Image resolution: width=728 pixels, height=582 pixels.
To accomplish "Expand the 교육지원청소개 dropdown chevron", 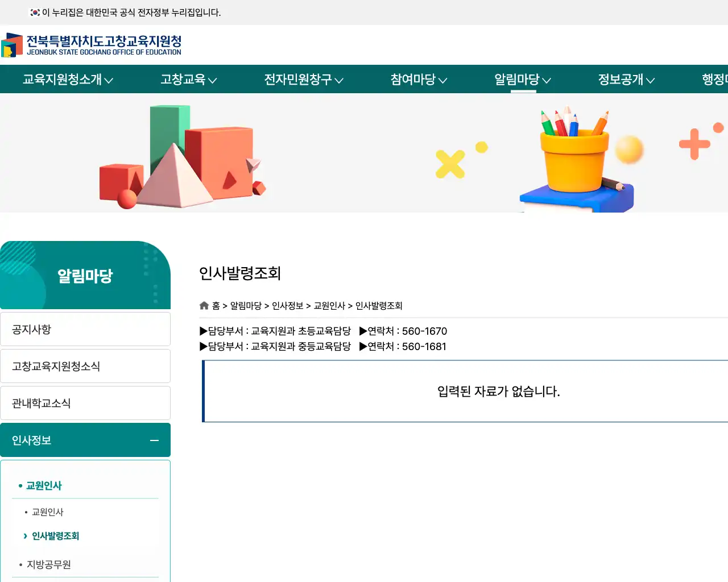I will 110,80.
